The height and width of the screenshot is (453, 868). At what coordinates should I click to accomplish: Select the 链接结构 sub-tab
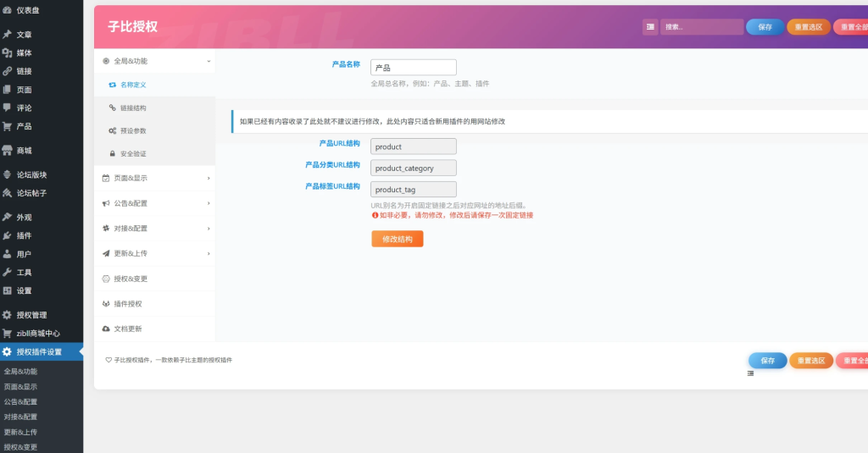154,108
